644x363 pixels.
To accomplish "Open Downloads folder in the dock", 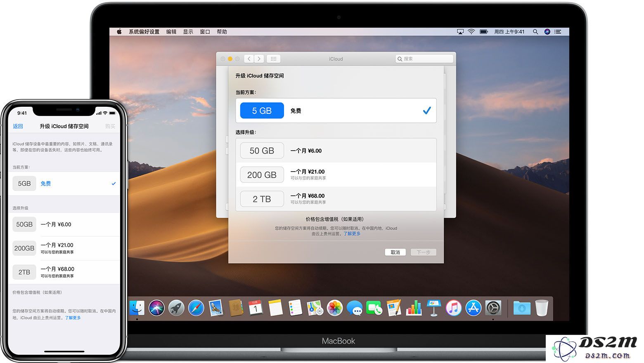I will 522,308.
